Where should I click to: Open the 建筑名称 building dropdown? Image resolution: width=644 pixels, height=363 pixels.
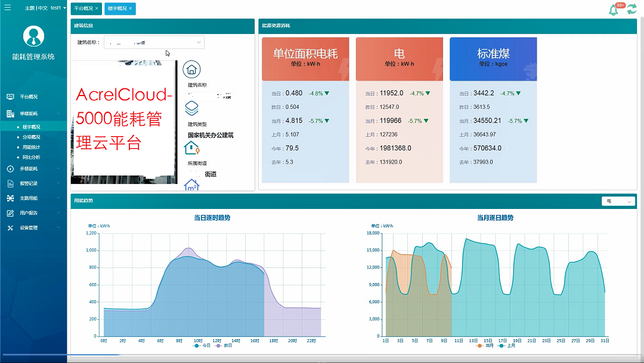tap(154, 42)
